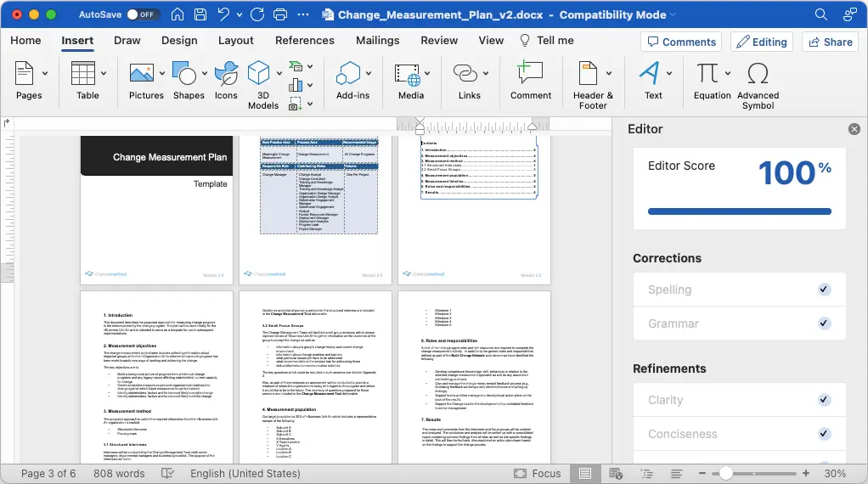Viewport: 868px width, 484px height.
Task: Expand the Table dropdown arrow
Action: click(104, 73)
